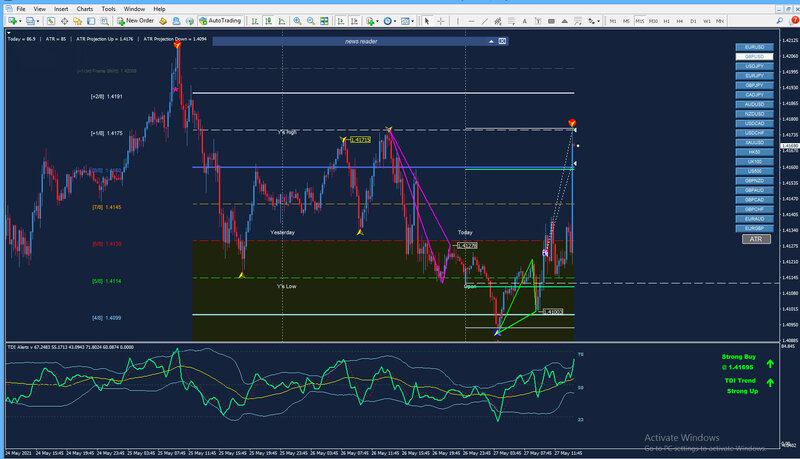The height and width of the screenshot is (459, 800).
Task: Select the UK100 symbol button
Action: point(754,162)
